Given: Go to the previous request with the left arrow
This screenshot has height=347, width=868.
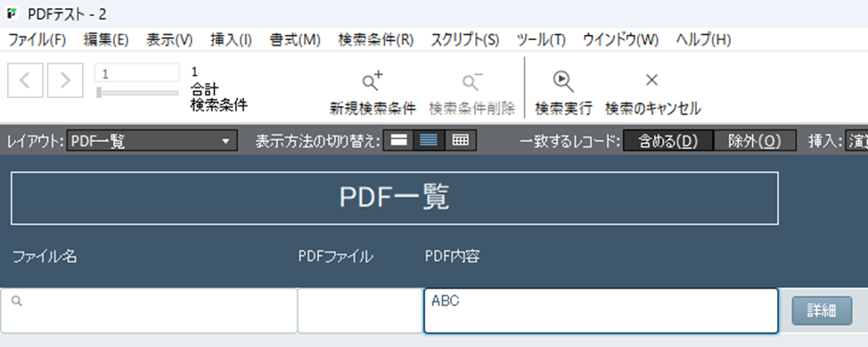Looking at the screenshot, I should click(x=25, y=80).
